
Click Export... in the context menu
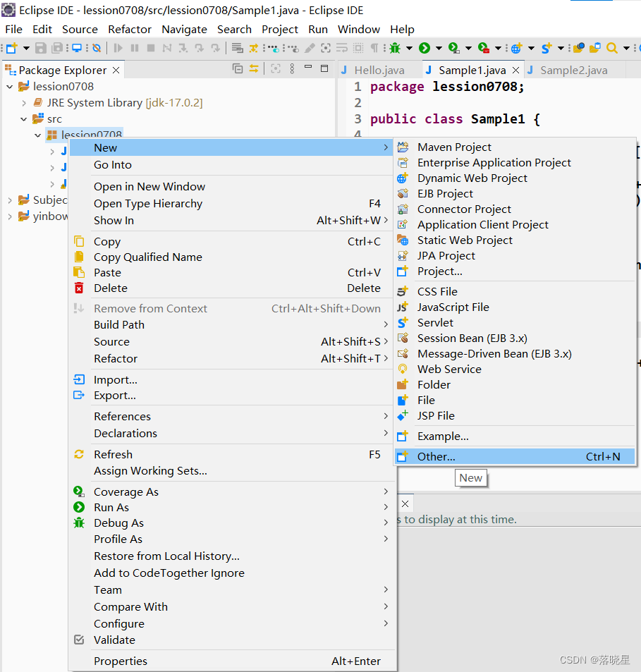[231, 395]
